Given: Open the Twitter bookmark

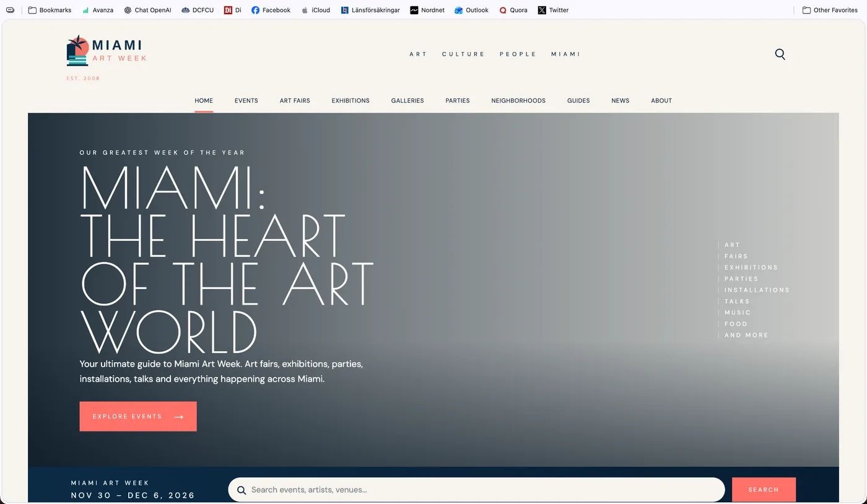Looking at the screenshot, I should [553, 10].
